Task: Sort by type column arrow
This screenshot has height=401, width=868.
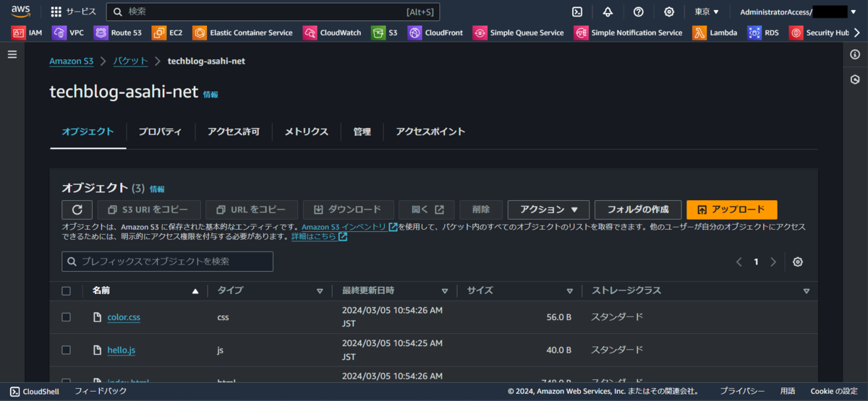Action: click(320, 291)
